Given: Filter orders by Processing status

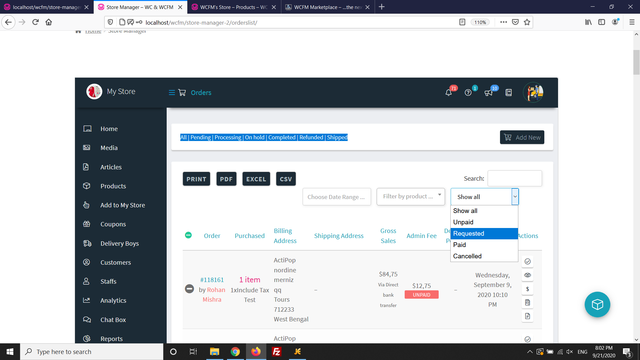Looking at the screenshot, I should (228, 137).
